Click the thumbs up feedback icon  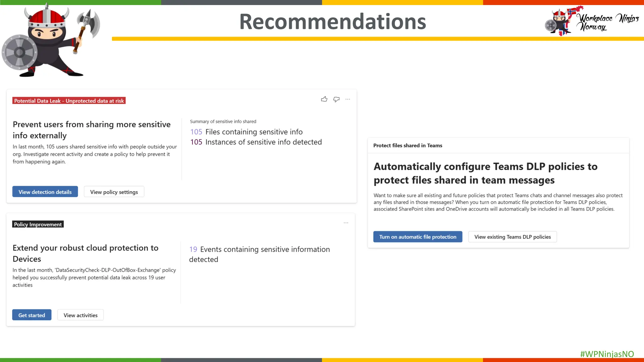point(324,99)
